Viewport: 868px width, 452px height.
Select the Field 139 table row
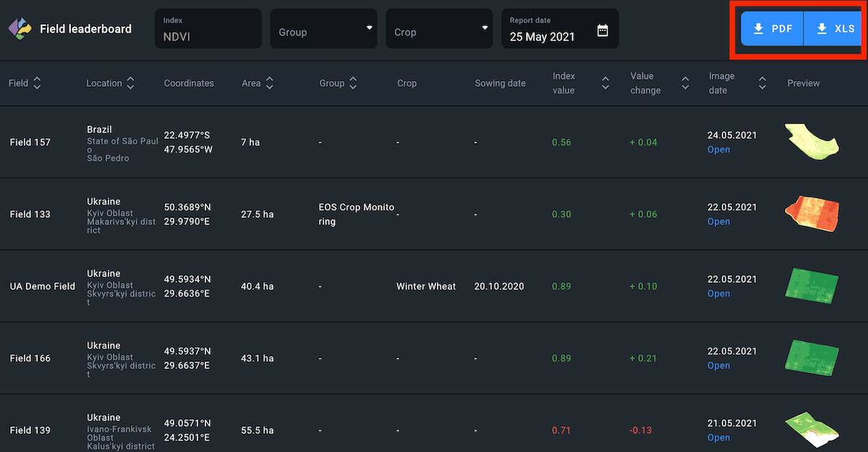(x=289, y=430)
